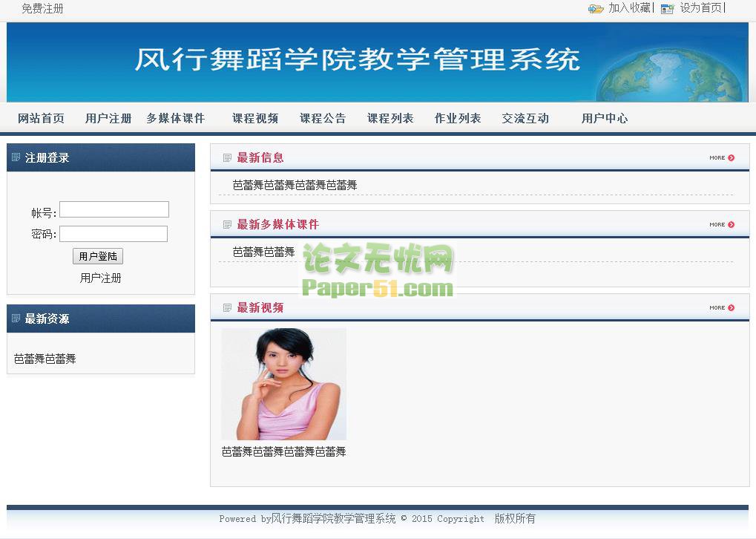This screenshot has height=539, width=756.
Task: Click the 设为首页 text link
Action: point(700,8)
